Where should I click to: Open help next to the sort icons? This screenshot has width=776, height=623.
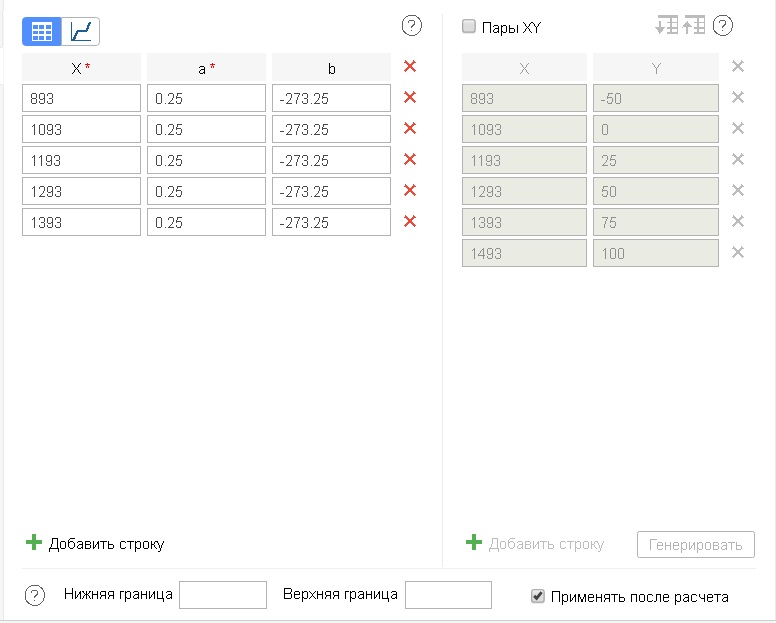point(723,26)
